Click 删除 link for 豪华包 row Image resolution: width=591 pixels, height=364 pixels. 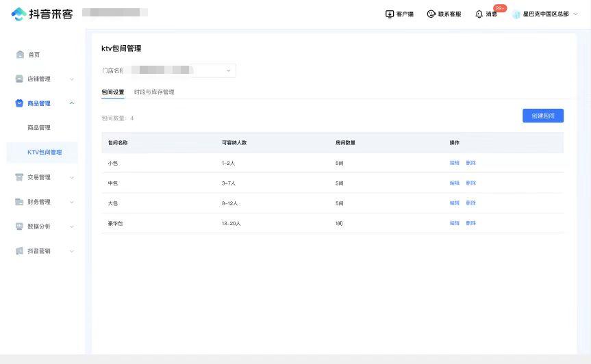(470, 223)
